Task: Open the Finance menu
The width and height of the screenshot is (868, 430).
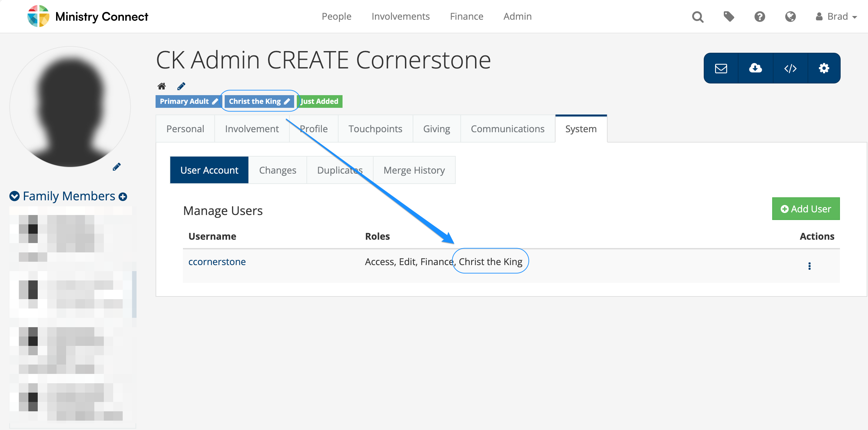Action: [x=466, y=16]
